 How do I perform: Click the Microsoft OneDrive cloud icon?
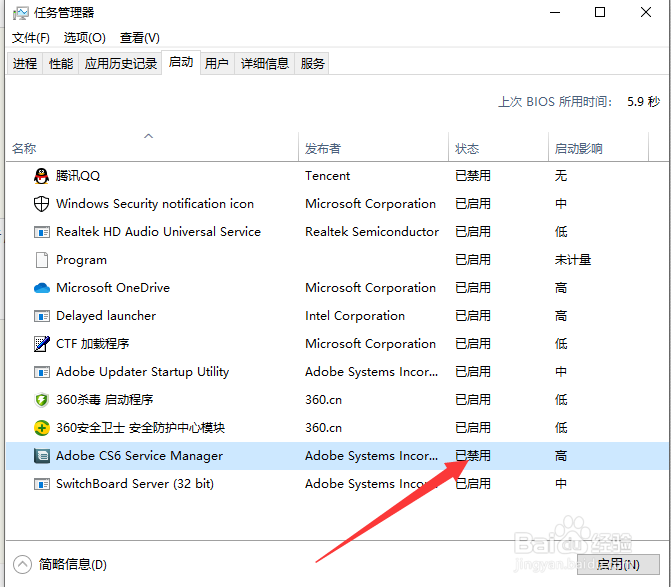tap(42, 288)
